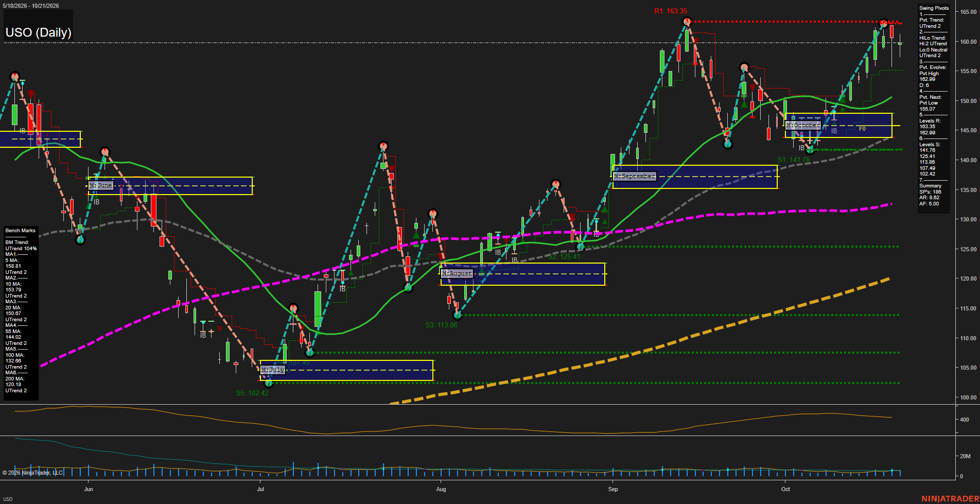This screenshot has width=980, height=504.
Task: Click the Jul label on the time axis
Action: [260, 489]
